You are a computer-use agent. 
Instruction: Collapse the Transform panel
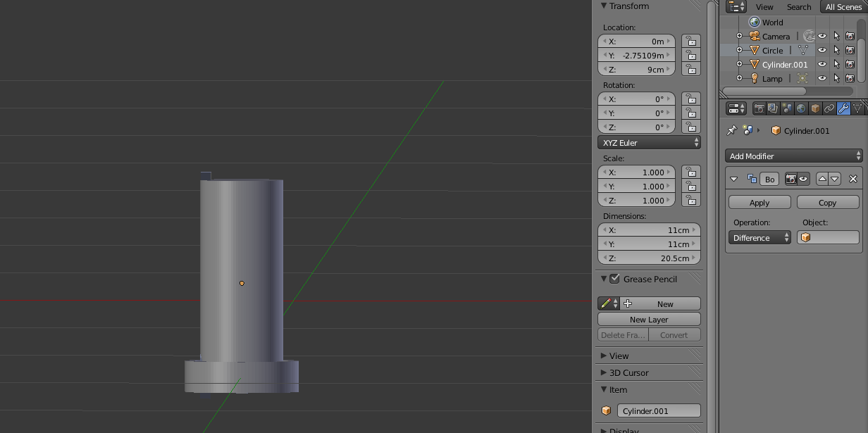point(604,6)
